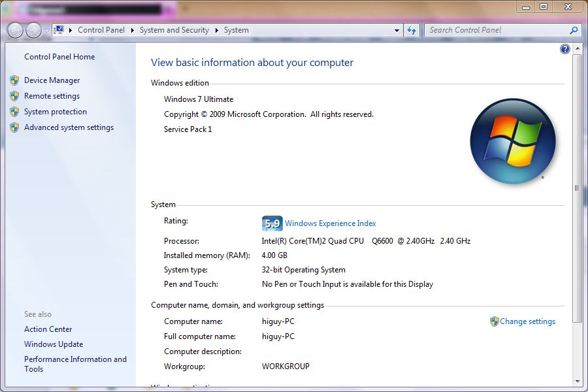Click the refresh icon beside address bar
This screenshot has height=392, width=588.
pos(412,30)
